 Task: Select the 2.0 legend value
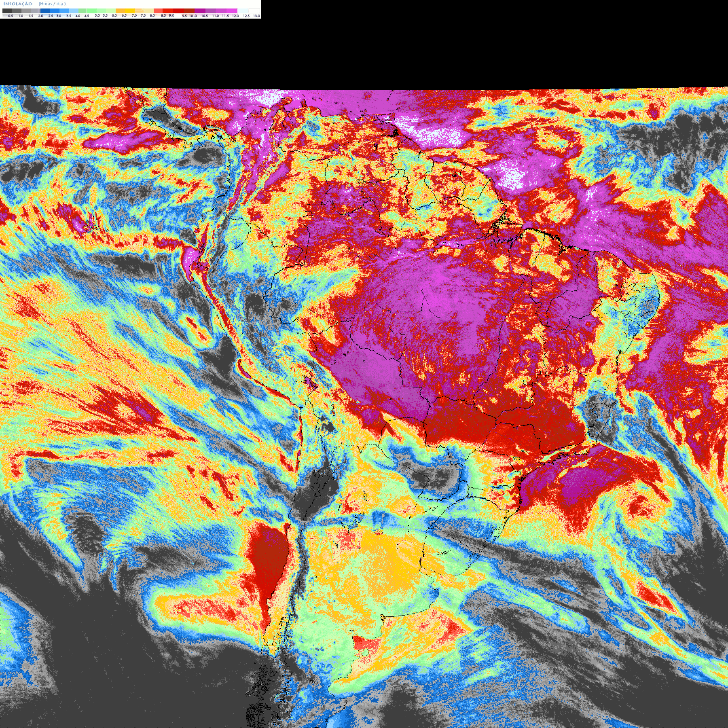41,16
